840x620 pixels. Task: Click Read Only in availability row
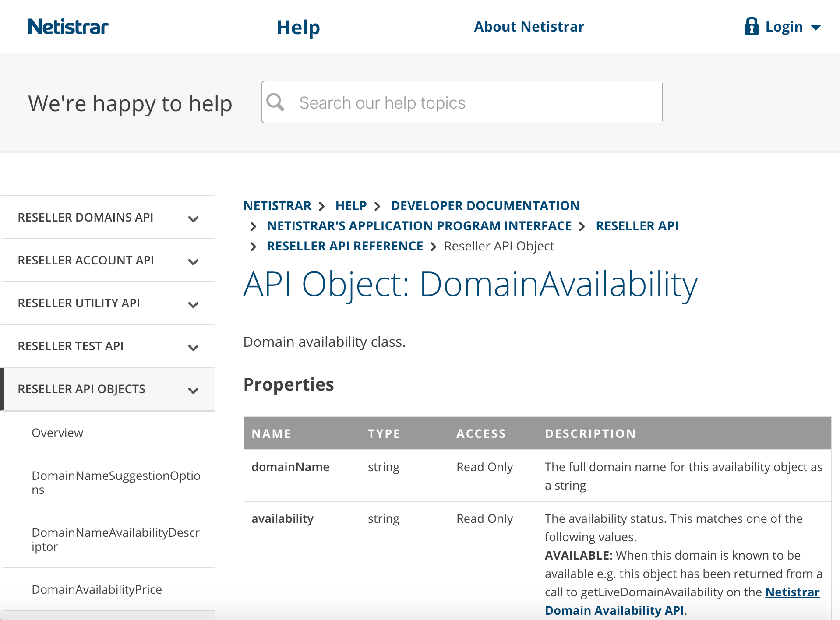pyautogui.click(x=484, y=518)
